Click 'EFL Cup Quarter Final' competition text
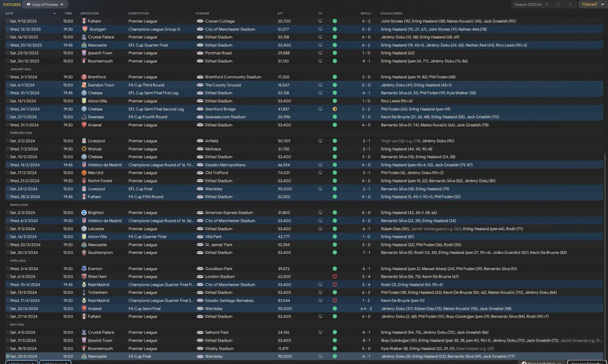The height and width of the screenshot is (364, 608). (148, 45)
